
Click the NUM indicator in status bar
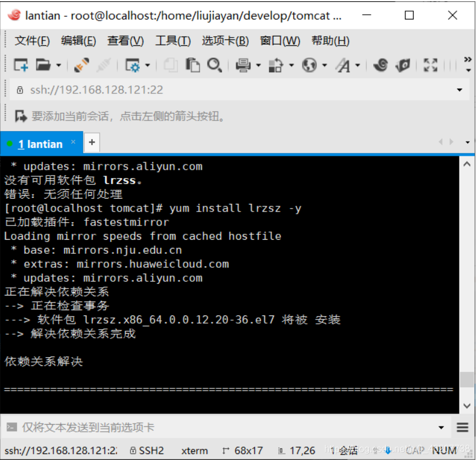[x=444, y=451]
